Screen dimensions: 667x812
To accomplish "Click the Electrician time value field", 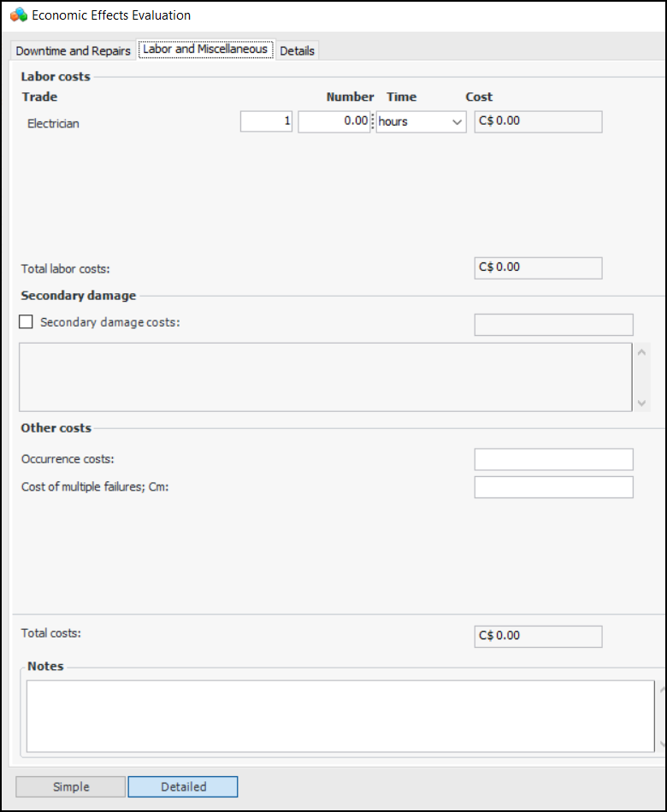I will [333, 121].
